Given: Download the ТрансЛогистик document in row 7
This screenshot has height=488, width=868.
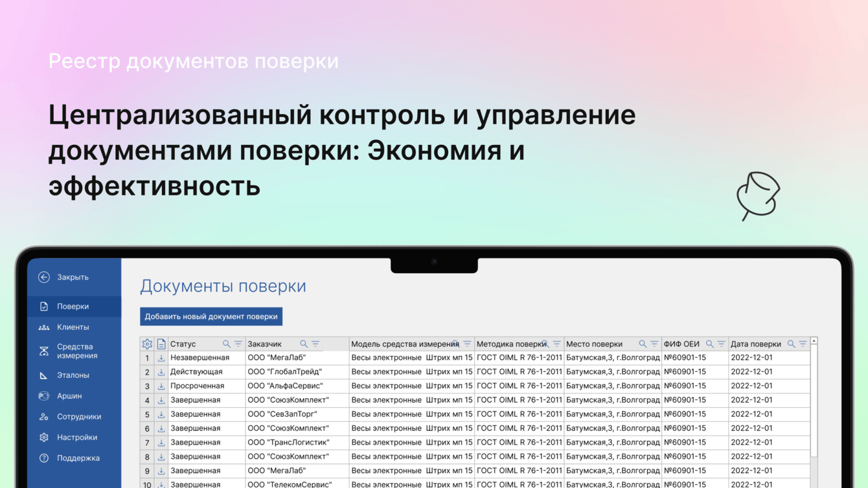Looking at the screenshot, I should click(x=161, y=443).
